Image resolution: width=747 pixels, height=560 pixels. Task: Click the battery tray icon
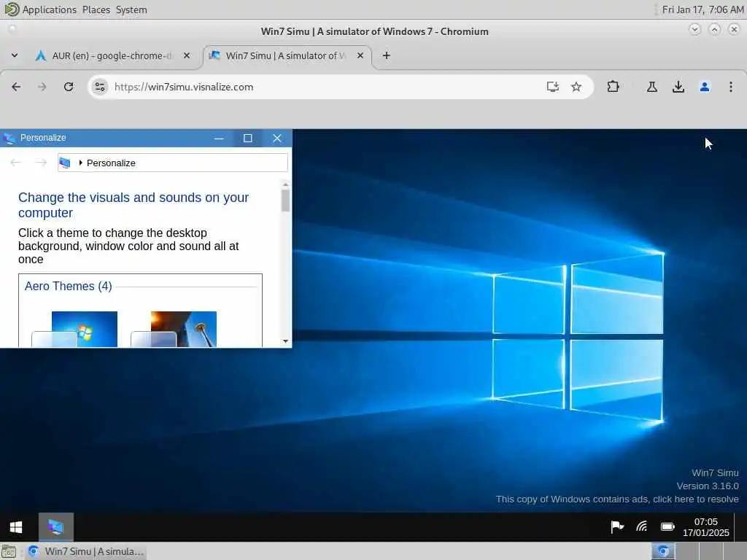coord(667,526)
